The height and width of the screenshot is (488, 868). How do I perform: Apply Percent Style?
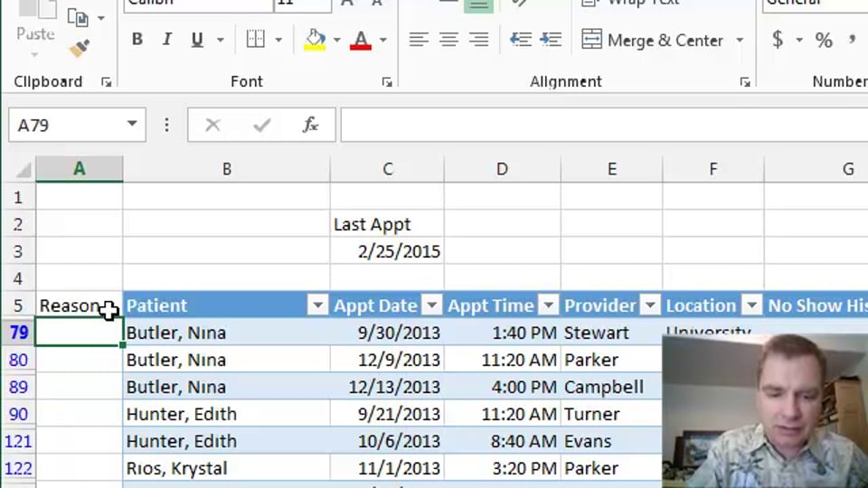click(x=824, y=40)
